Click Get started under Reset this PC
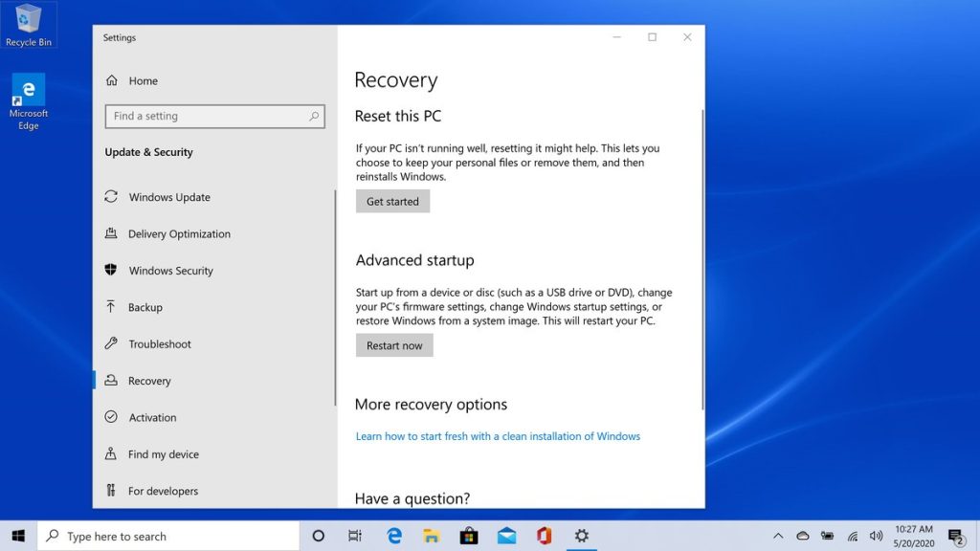The width and height of the screenshot is (980, 551). [x=392, y=201]
